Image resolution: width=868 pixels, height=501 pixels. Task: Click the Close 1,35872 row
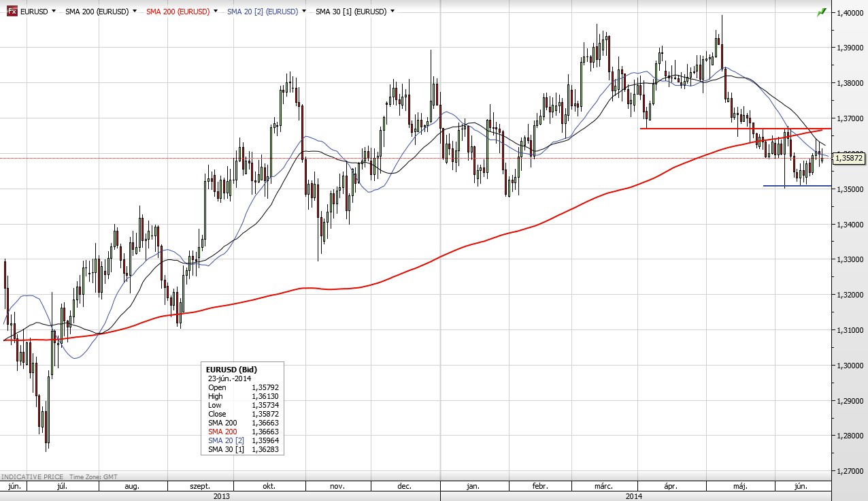244,414
